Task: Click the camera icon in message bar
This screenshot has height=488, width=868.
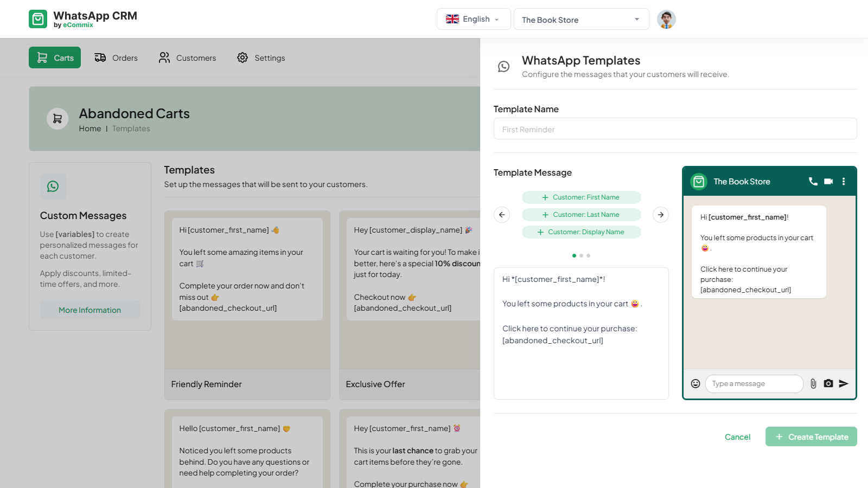Action: click(x=828, y=384)
